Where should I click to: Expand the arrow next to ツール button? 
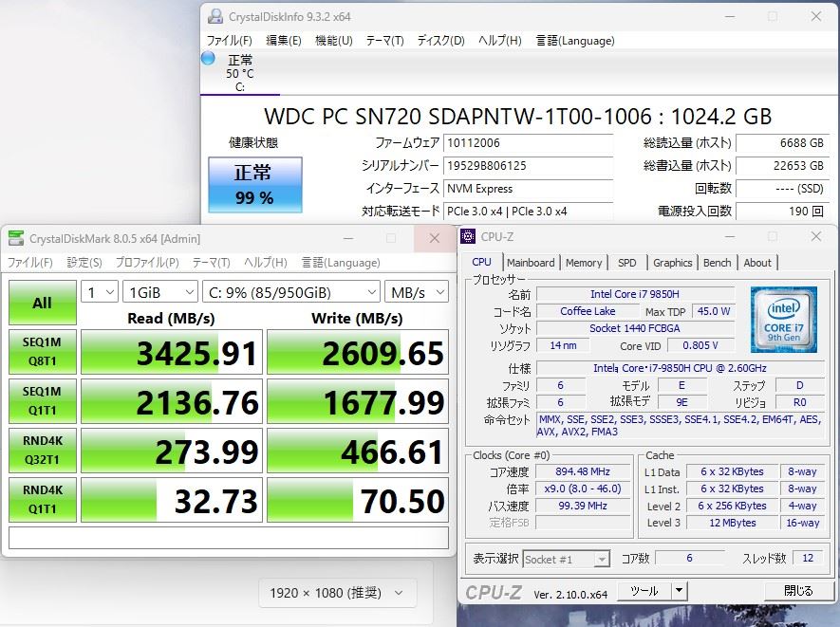pos(680,591)
